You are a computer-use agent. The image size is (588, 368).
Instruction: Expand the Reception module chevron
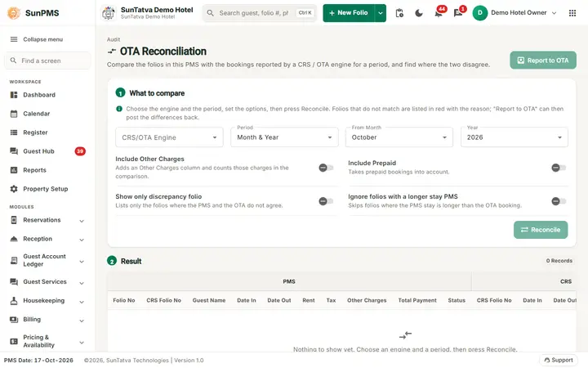pos(82,240)
